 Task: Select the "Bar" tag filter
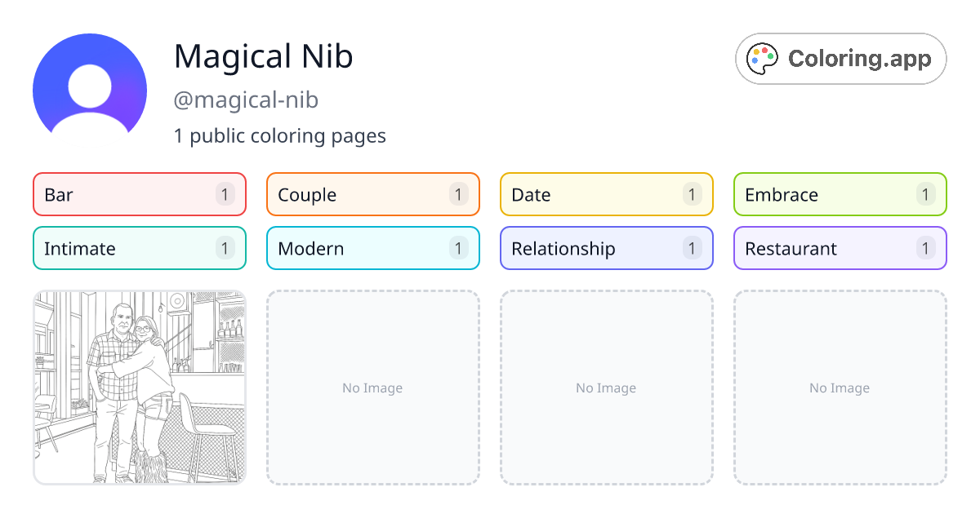(x=139, y=194)
